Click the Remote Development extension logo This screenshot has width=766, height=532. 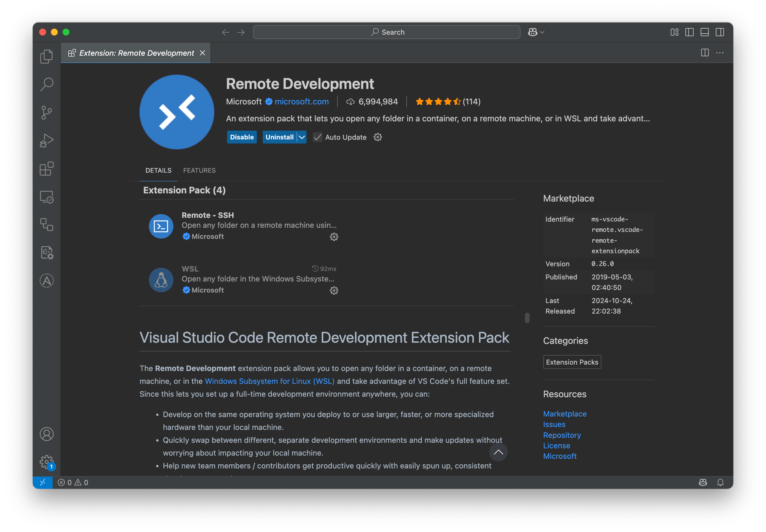pyautogui.click(x=177, y=112)
